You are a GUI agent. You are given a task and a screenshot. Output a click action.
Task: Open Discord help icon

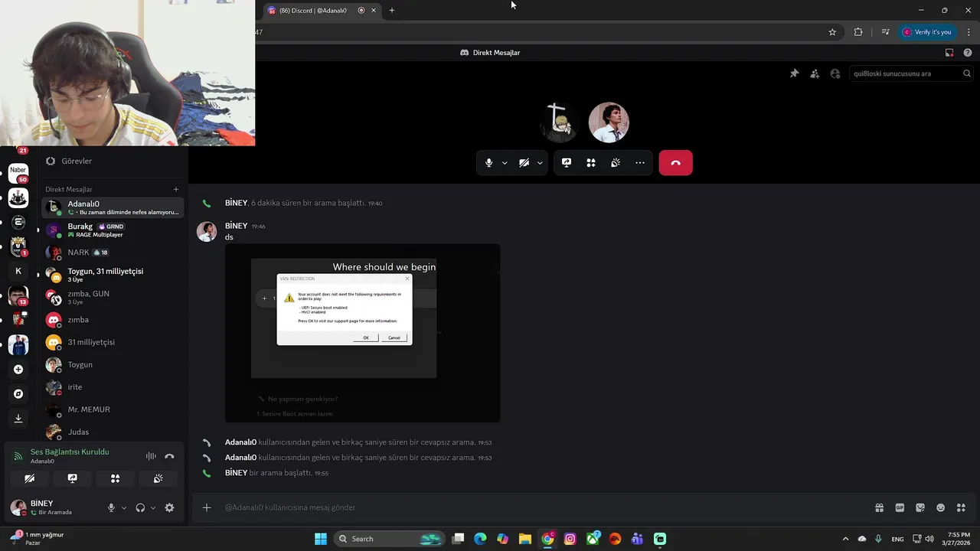968,53
